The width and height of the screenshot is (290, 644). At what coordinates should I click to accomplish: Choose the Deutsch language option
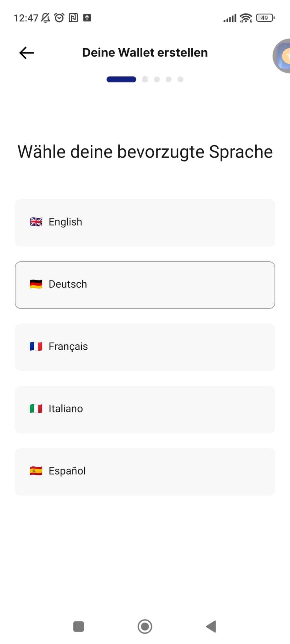point(145,285)
